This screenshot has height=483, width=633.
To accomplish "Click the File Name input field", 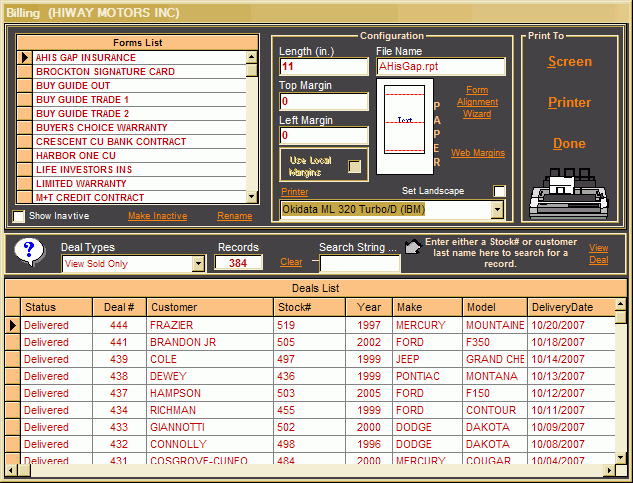I will pos(441,67).
